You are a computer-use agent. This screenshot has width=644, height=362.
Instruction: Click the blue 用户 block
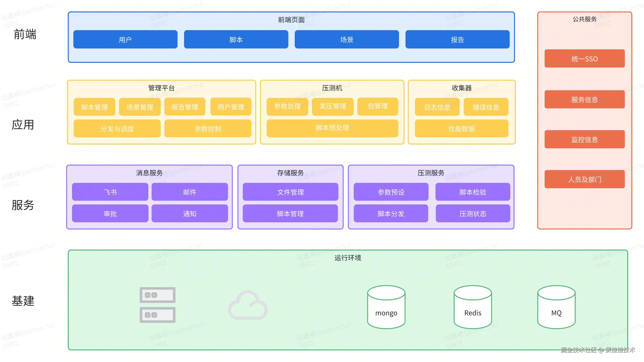coord(125,40)
